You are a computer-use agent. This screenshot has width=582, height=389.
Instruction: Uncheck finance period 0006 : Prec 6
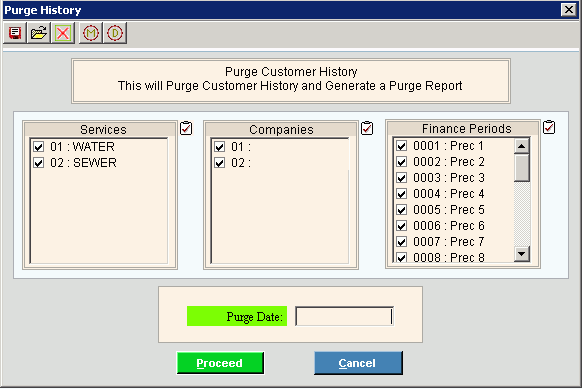402,225
